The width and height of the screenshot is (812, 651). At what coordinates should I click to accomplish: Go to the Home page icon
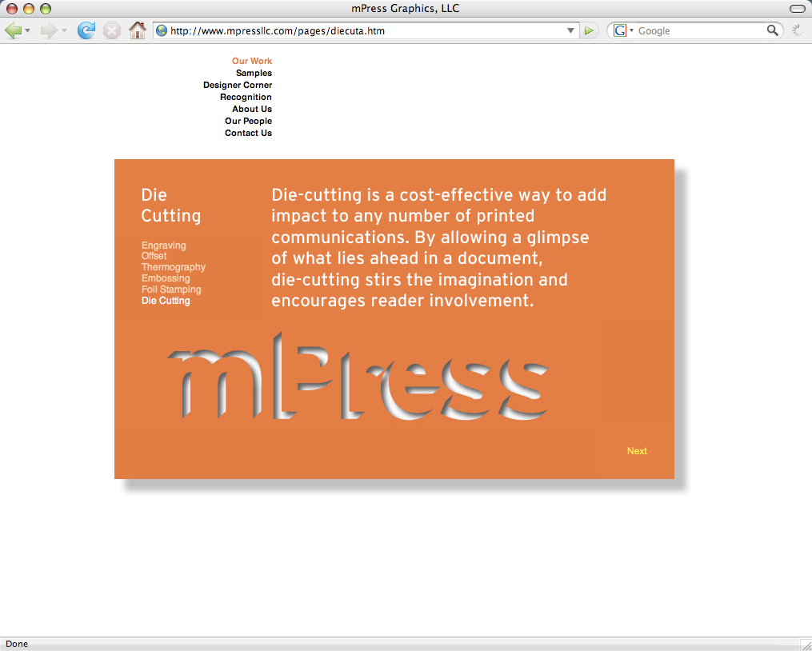[x=138, y=30]
